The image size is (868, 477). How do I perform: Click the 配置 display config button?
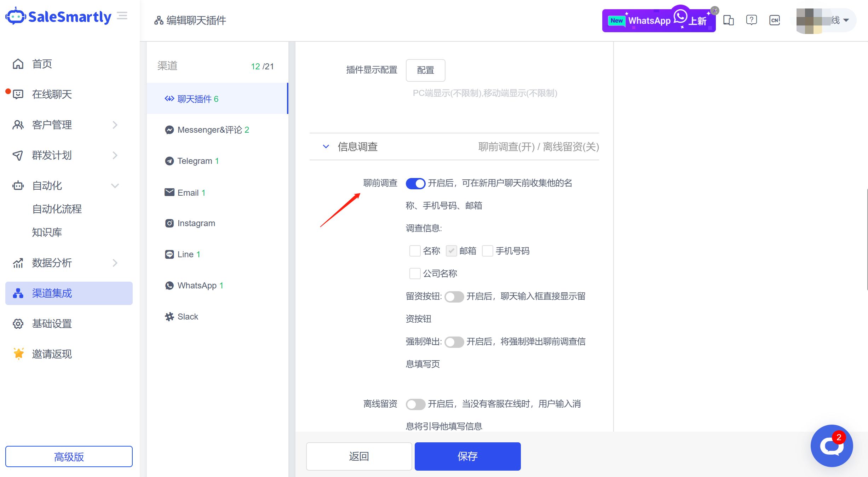point(425,70)
